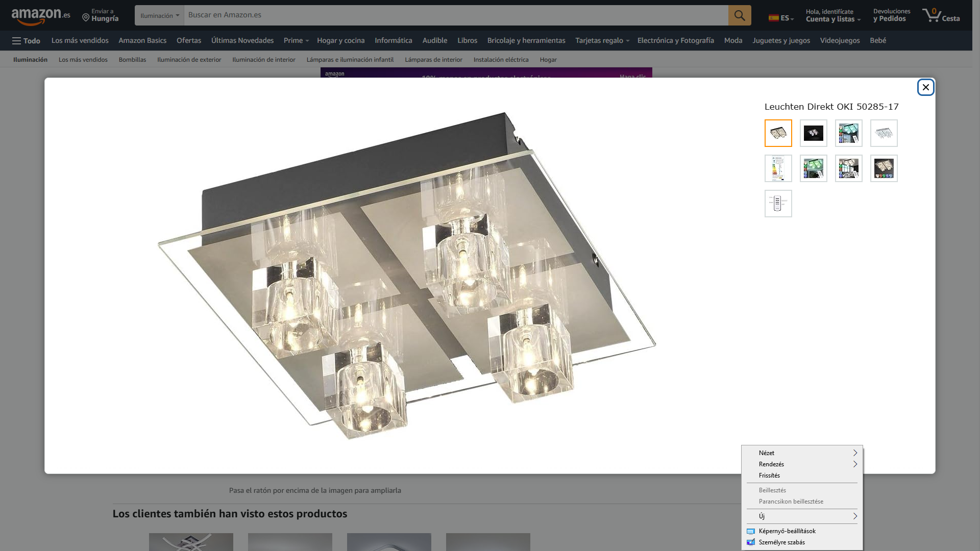980x551 pixels.
Task: Select the remote control diagram thumbnail
Action: 778,204
